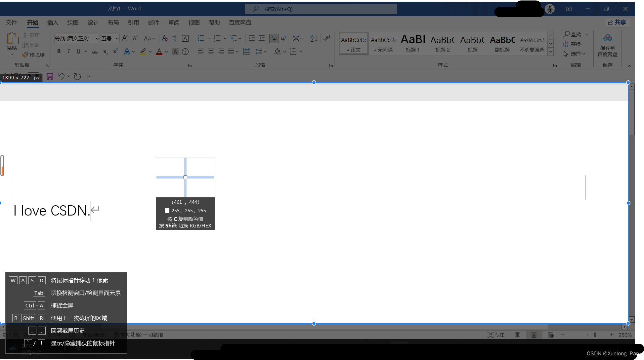Toggle Align Left paragraph alignment

[x=201, y=52]
